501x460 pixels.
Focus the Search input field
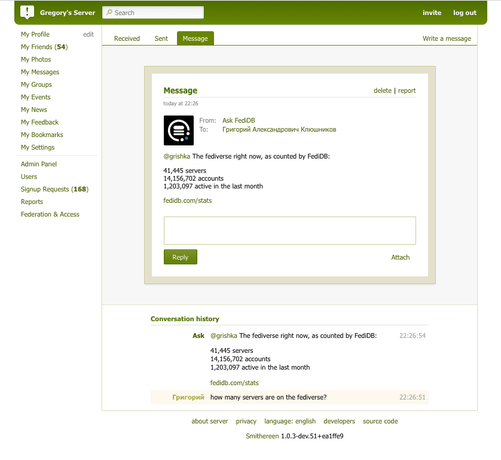pos(153,12)
